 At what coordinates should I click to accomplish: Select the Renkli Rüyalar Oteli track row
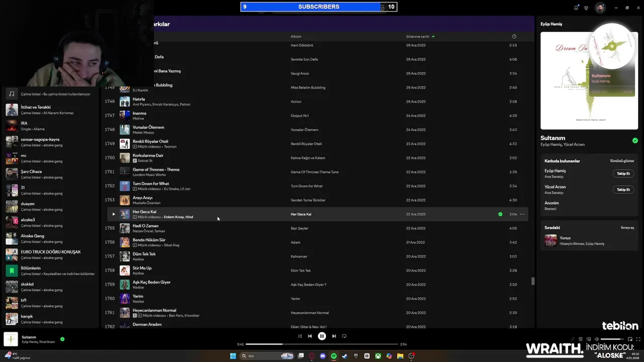[x=318, y=144]
